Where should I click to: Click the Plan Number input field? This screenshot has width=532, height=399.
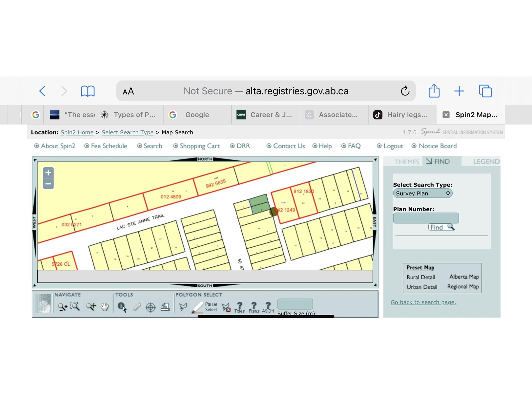[426, 218]
